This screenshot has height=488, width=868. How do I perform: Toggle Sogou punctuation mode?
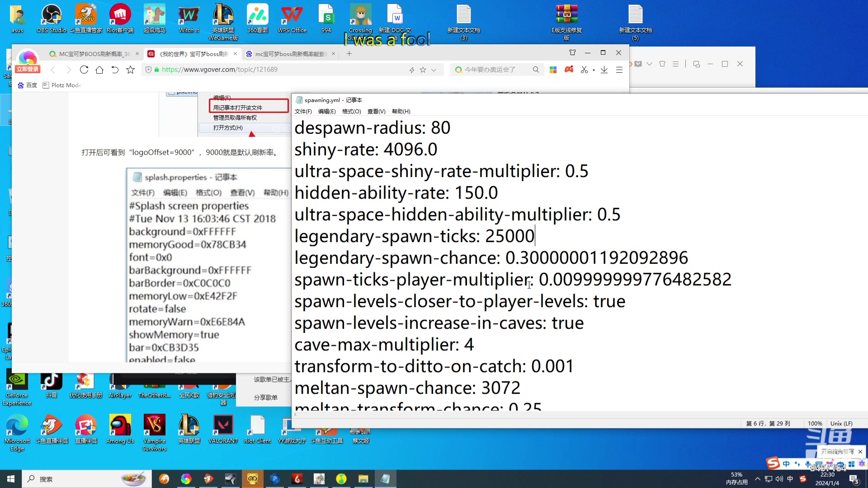(x=797, y=464)
